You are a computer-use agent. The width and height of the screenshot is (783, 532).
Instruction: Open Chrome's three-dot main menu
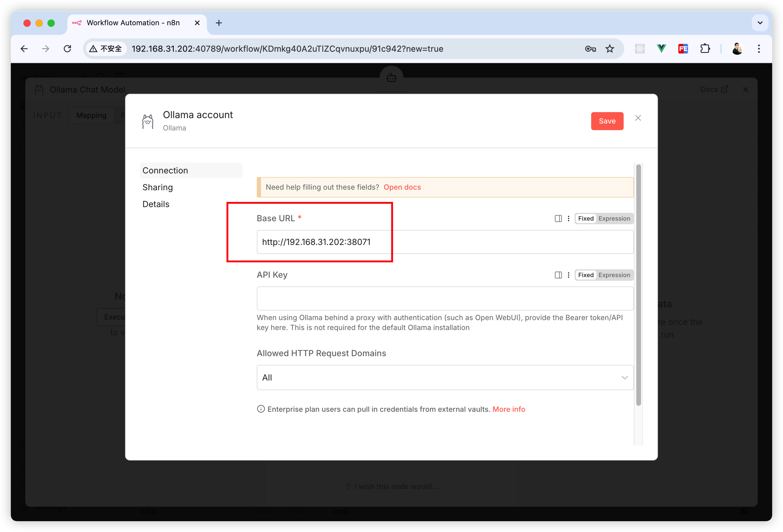pyautogui.click(x=759, y=49)
